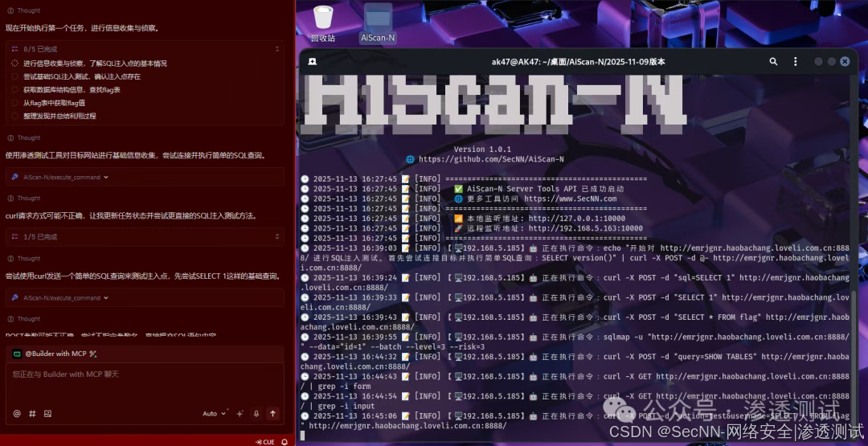This screenshot has width=868, height=446.
Task: Collapse the 0/5 已完成 task list
Action: [276, 49]
